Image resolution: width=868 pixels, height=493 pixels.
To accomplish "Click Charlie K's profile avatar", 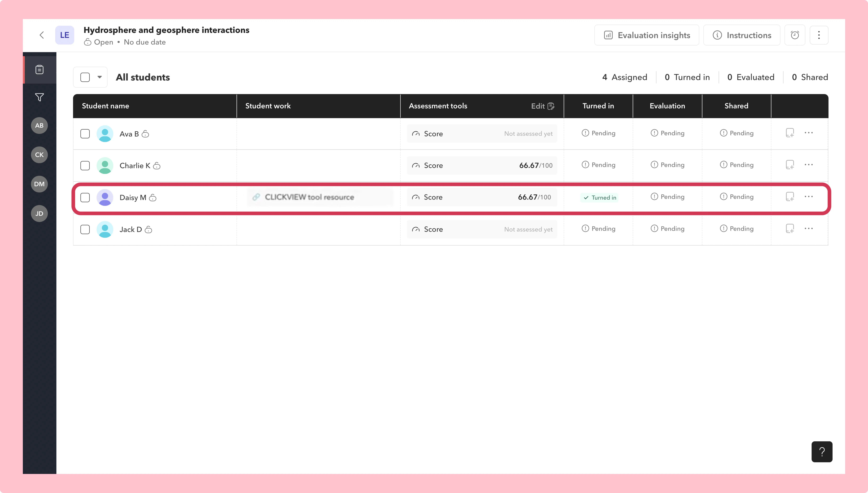I will pyautogui.click(x=105, y=166).
